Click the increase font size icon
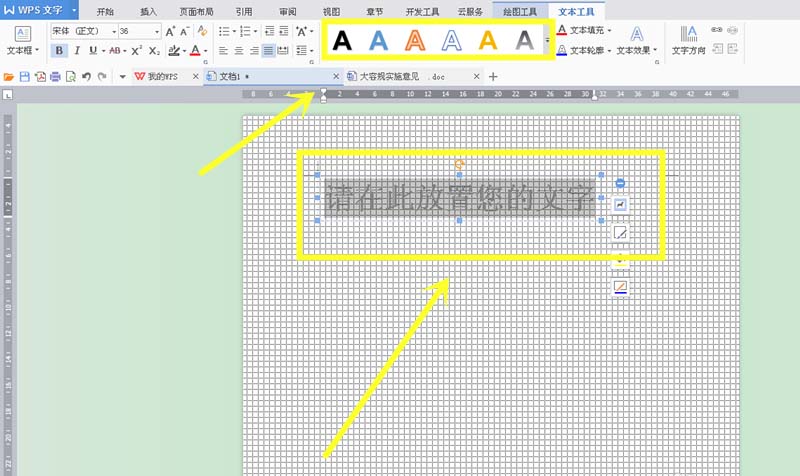Screen dimensions: 800x476 pos(171,31)
